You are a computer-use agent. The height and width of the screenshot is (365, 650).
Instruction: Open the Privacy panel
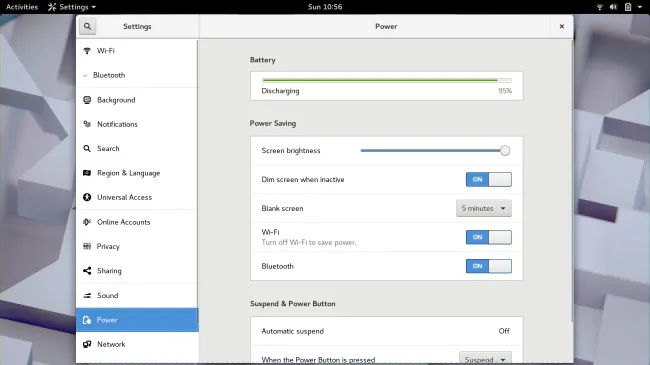[x=137, y=246]
